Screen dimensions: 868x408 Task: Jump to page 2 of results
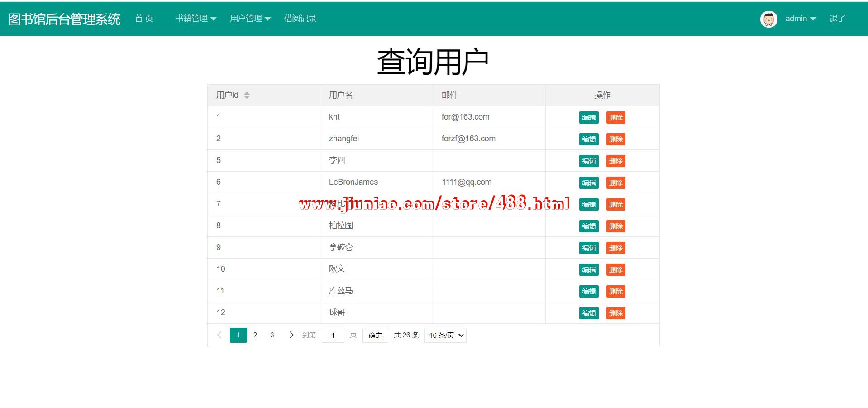click(255, 335)
